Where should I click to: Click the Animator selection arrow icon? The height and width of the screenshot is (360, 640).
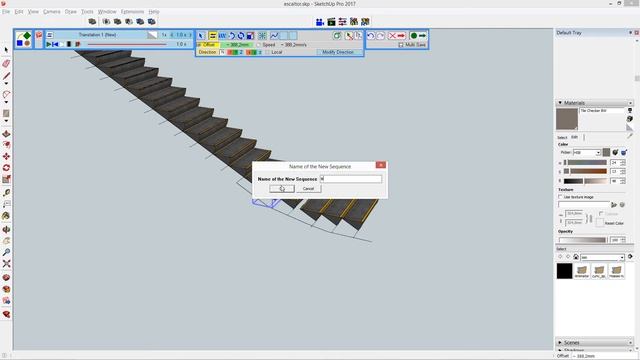coord(201,36)
